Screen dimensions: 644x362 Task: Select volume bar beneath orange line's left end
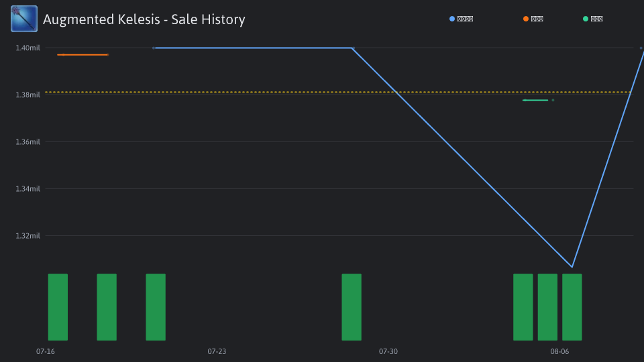click(58, 307)
